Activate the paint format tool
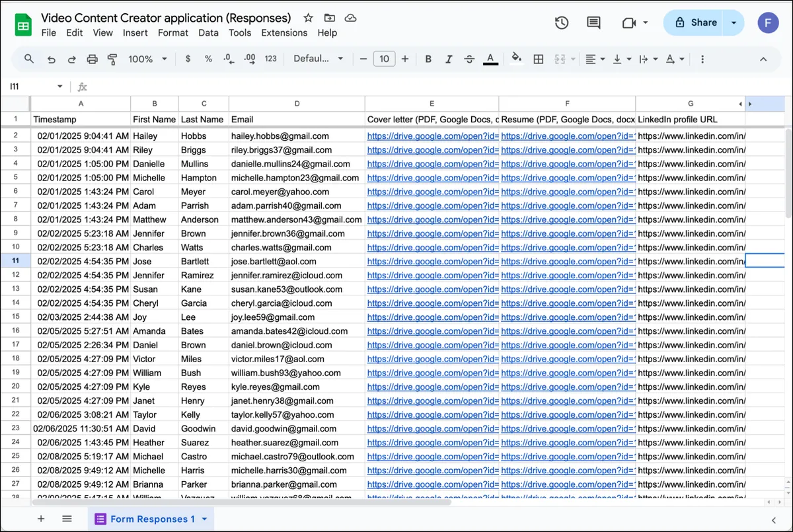793x532 pixels. click(x=112, y=59)
